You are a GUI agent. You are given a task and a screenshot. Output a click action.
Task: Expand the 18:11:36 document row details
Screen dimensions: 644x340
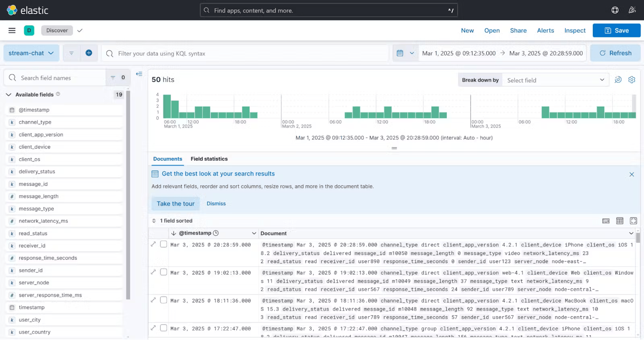(x=153, y=300)
